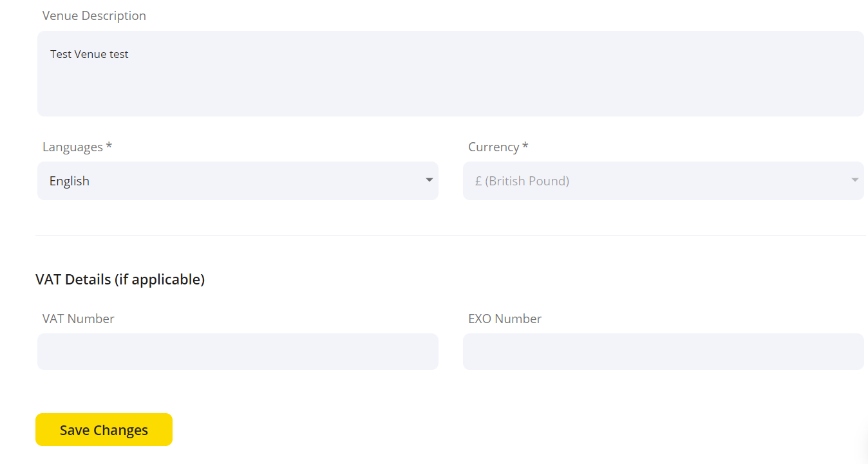The height and width of the screenshot is (464, 868).
Task: Click the Currency field label
Action: pyautogui.click(x=494, y=147)
